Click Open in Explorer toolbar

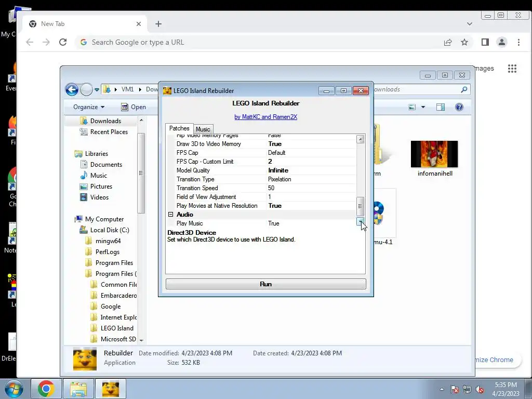(134, 107)
